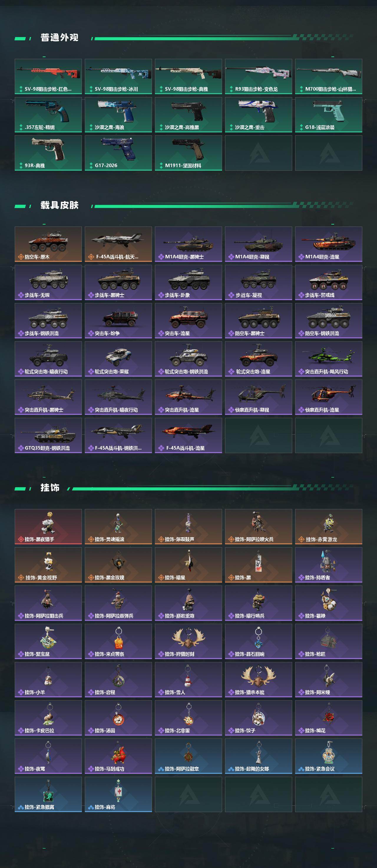
Task: Click the 步战车-警戒线 vehicle skin
Action: pos(328,282)
